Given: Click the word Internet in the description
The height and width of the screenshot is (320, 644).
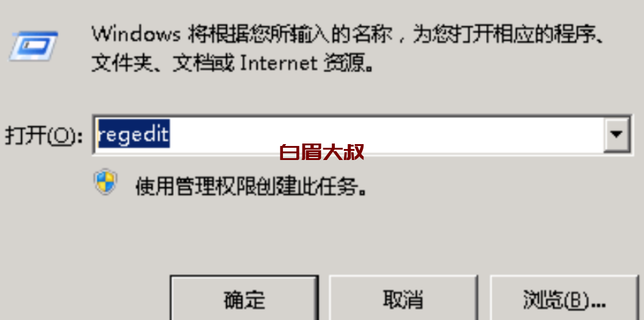Looking at the screenshot, I should coord(279,64).
